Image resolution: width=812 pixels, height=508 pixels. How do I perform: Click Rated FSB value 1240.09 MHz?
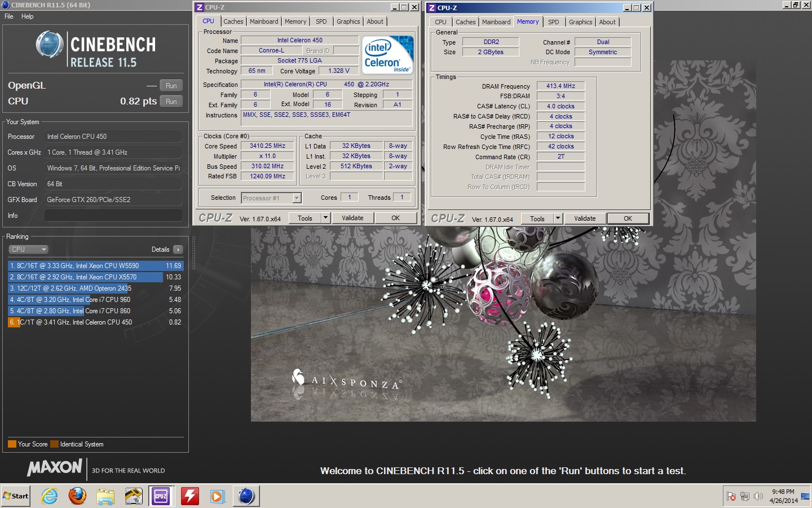coord(268,176)
